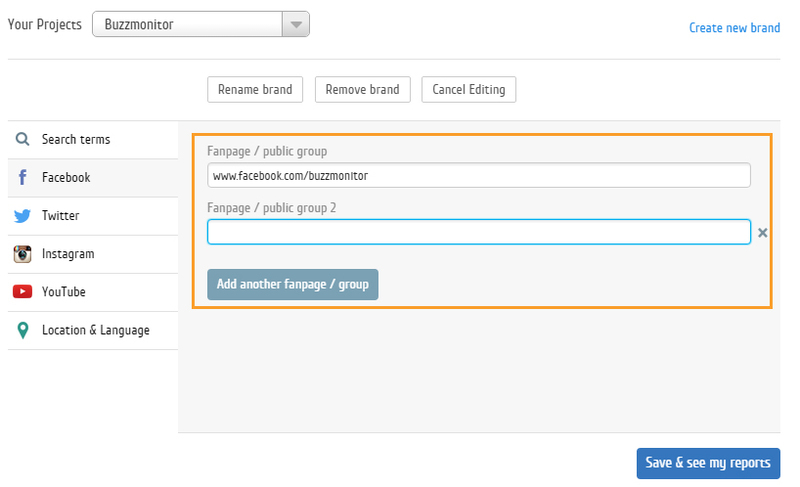The height and width of the screenshot is (487, 800).
Task: Open the Location & Language tab
Action: pos(95,330)
